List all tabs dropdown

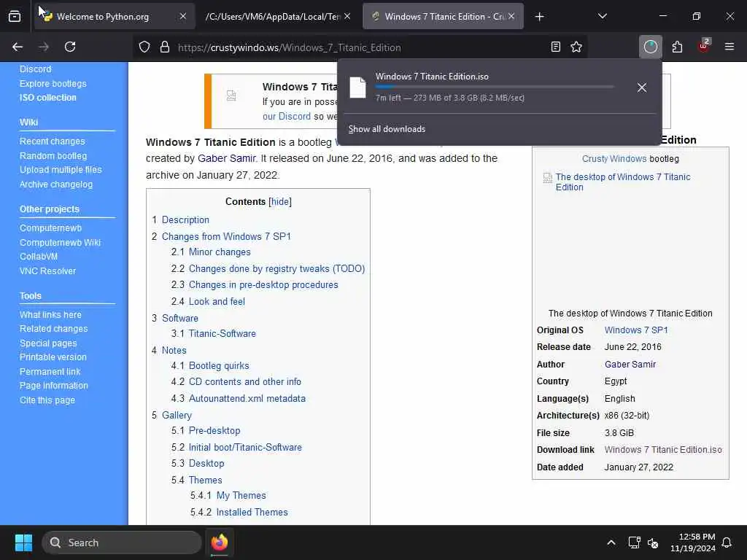point(602,17)
